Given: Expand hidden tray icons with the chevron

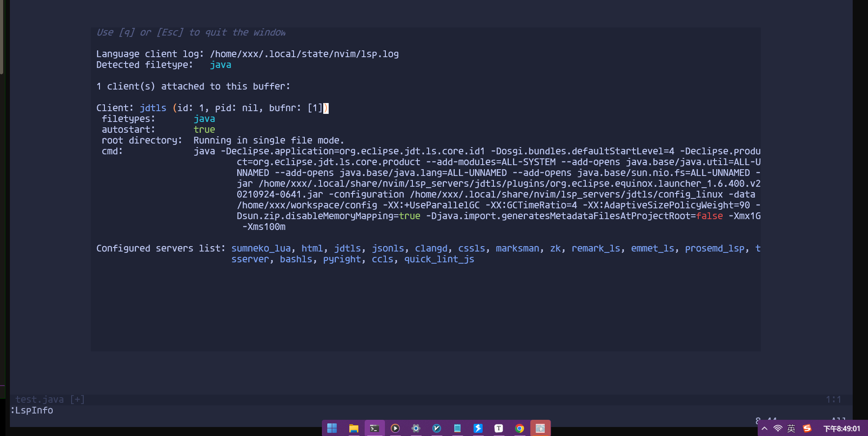Looking at the screenshot, I should pyautogui.click(x=764, y=428).
